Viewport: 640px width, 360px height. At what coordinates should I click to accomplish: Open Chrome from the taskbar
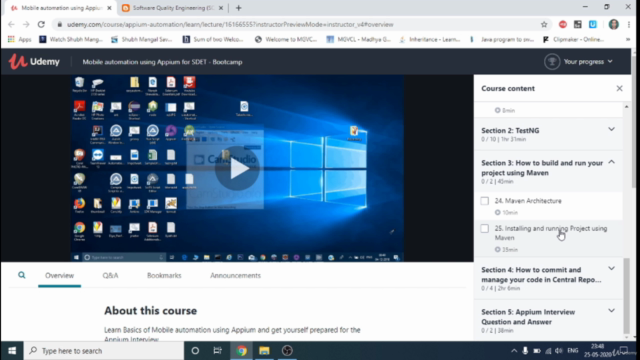tap(241, 351)
